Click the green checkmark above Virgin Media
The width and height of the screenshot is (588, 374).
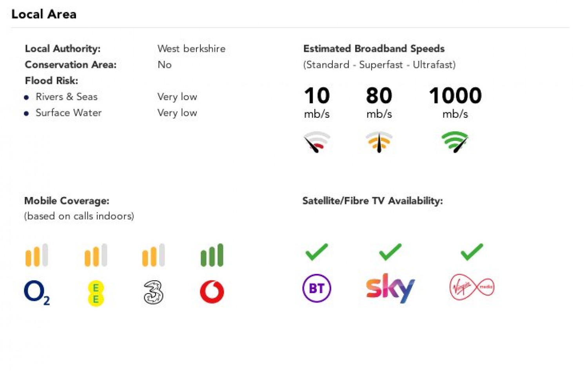pos(472,252)
